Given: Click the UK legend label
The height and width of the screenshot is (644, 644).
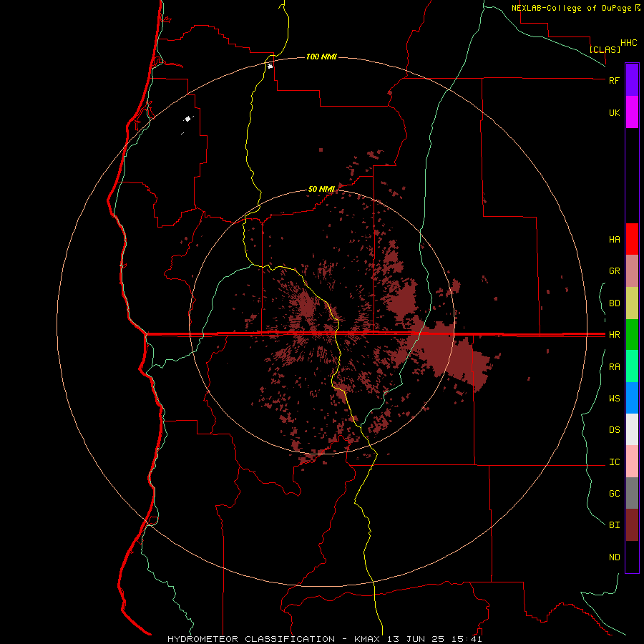Looking at the screenshot, I should [614, 112].
